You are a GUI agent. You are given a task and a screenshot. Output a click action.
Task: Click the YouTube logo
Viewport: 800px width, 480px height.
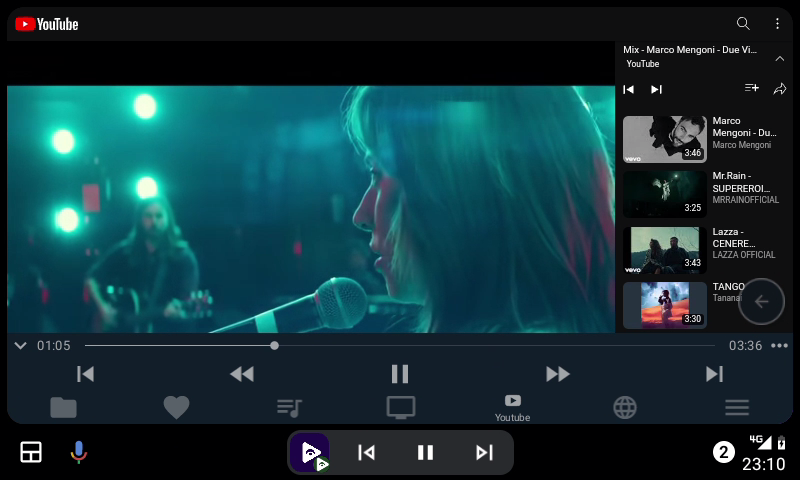(x=46, y=24)
